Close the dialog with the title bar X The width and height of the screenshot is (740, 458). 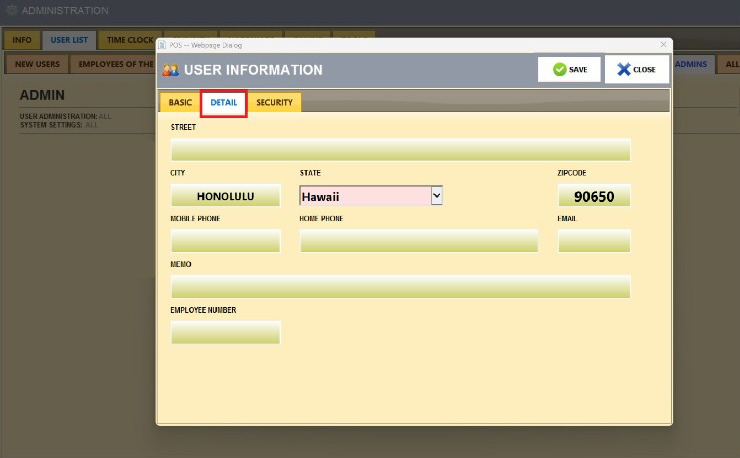[663, 44]
